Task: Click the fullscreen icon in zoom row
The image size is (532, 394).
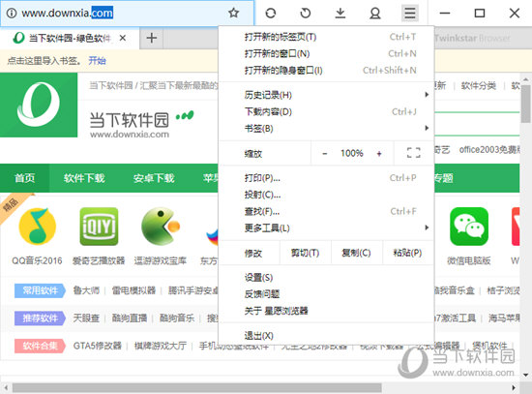Action: pyautogui.click(x=414, y=153)
